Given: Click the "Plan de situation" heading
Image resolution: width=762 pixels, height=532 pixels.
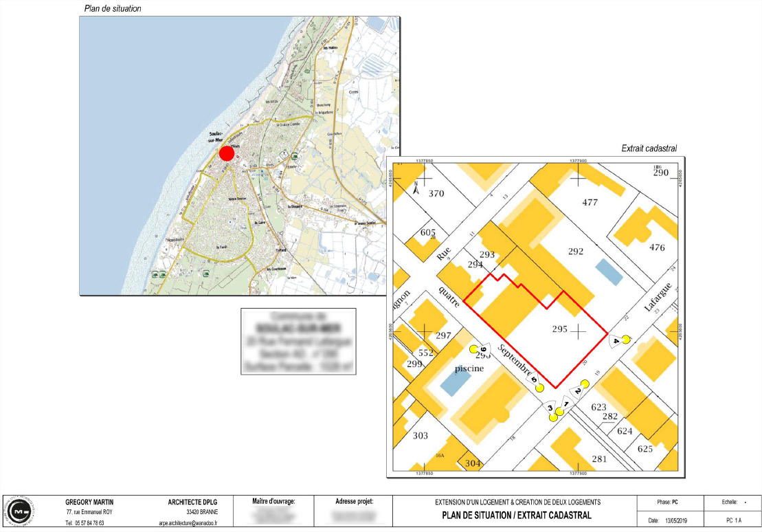Looking at the screenshot, I should pos(113,9).
